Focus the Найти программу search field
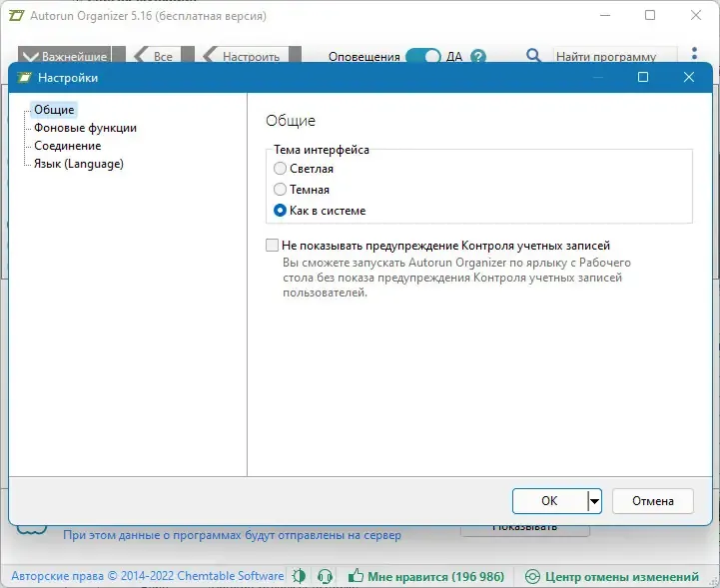The width and height of the screenshot is (720, 588). click(615, 57)
